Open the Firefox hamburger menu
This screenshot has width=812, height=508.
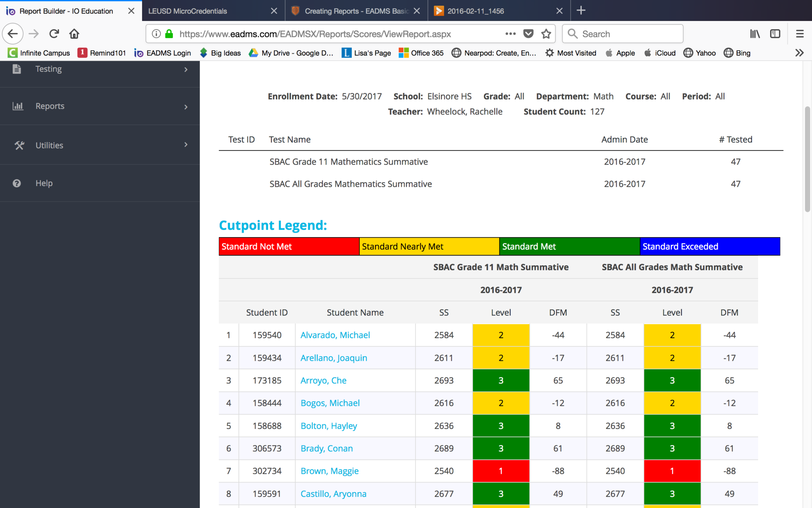(x=800, y=34)
